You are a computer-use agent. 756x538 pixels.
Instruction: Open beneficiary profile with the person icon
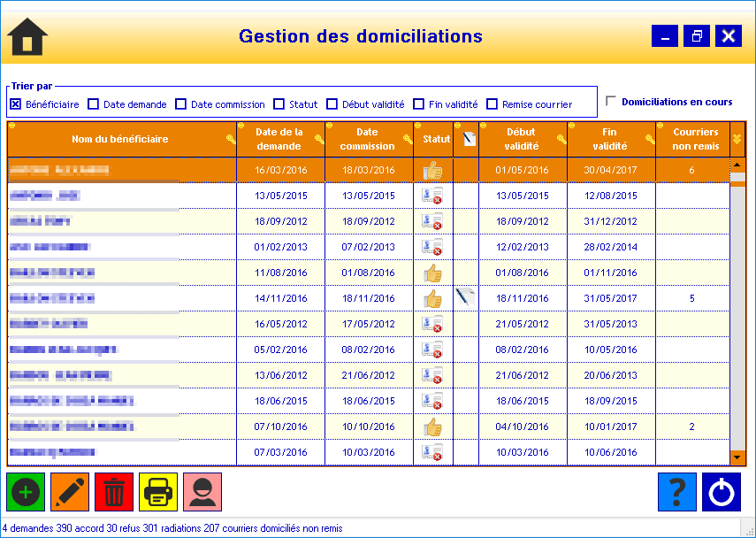click(x=202, y=492)
